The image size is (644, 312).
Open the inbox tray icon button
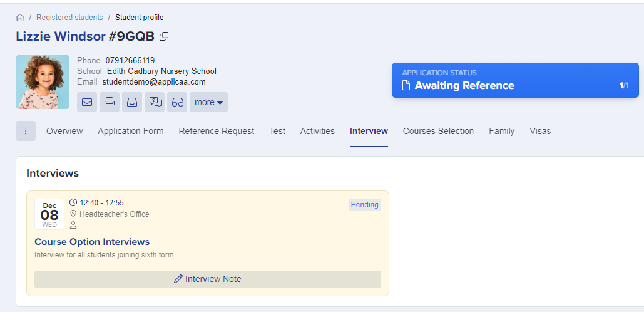132,102
